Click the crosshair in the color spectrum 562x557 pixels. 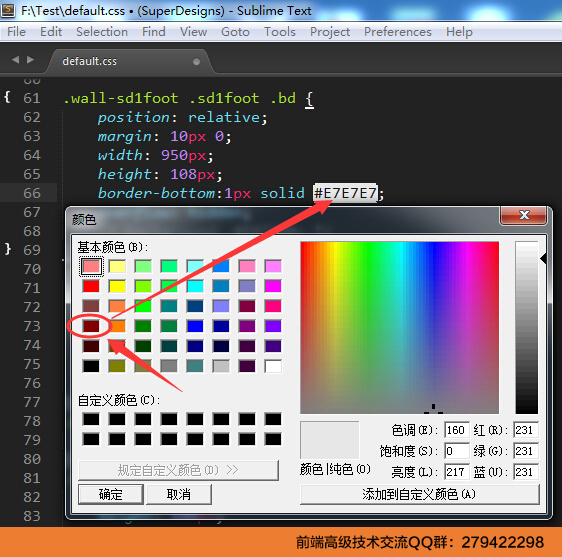(433, 408)
